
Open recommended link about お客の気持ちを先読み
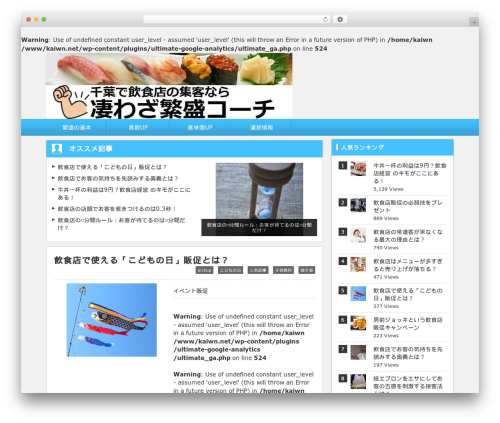[118, 178]
